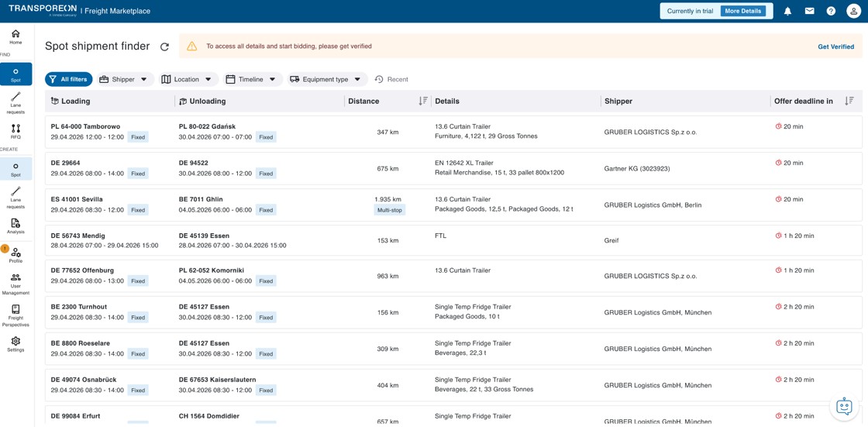Screen dimensions: 868x427
Task: Sort by Distance column
Action: tap(423, 101)
